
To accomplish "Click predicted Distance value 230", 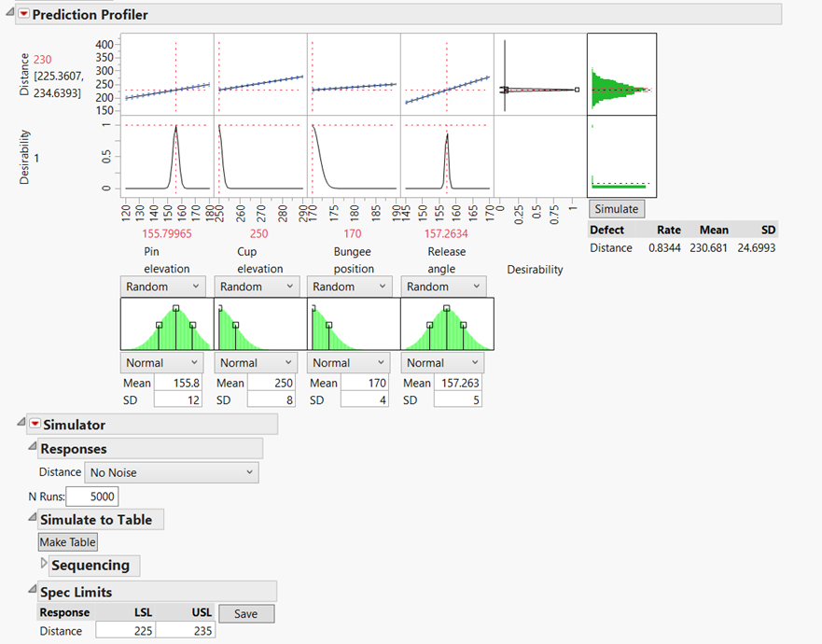I will pos(43,59).
